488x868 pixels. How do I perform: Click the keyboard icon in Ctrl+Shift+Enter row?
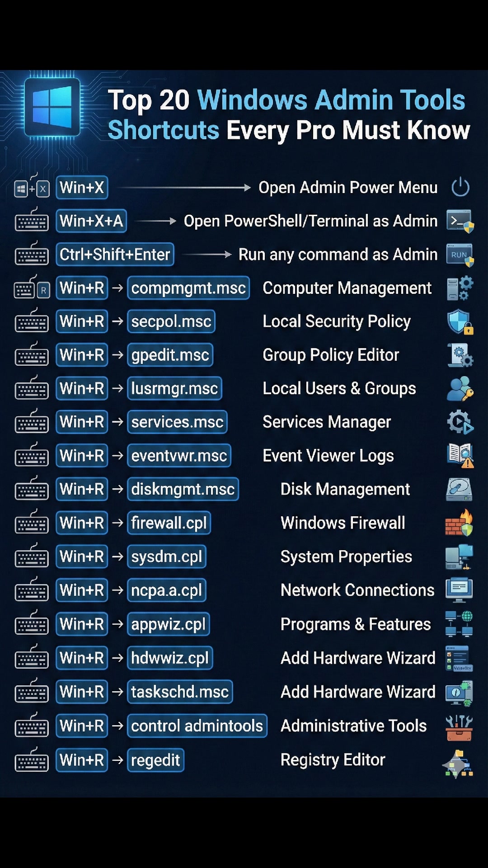tap(32, 253)
